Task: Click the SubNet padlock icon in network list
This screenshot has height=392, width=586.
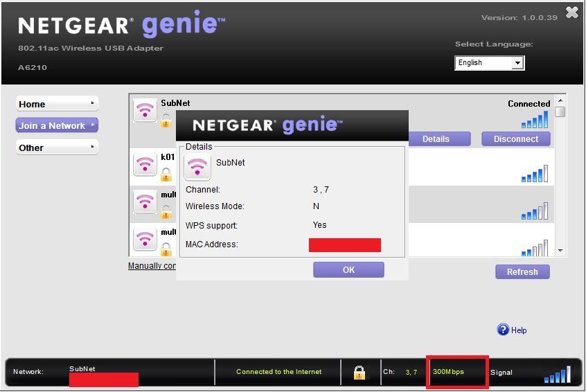Action: pos(166,121)
